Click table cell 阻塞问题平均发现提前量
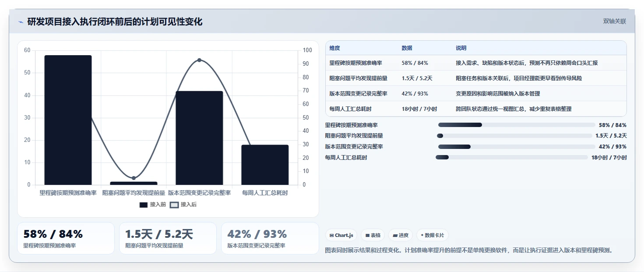Image resolution: width=644 pixels, height=272 pixels. click(359, 78)
